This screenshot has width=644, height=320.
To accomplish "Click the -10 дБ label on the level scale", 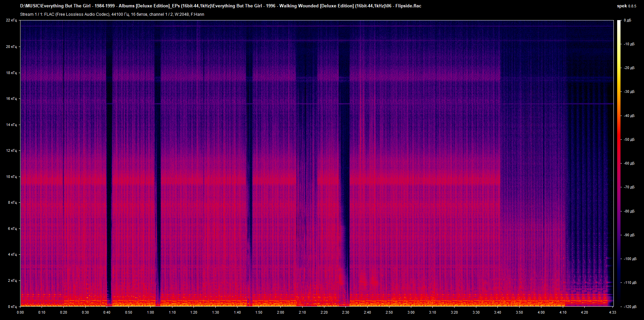I will (629, 44).
